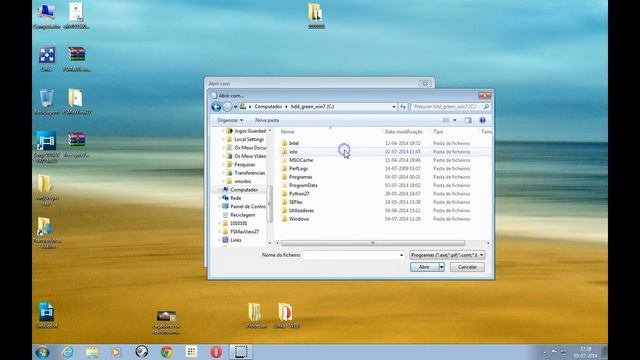Screen dimensions: 640x360
Task: Open Google Chrome from the taskbar
Action: click(x=166, y=352)
